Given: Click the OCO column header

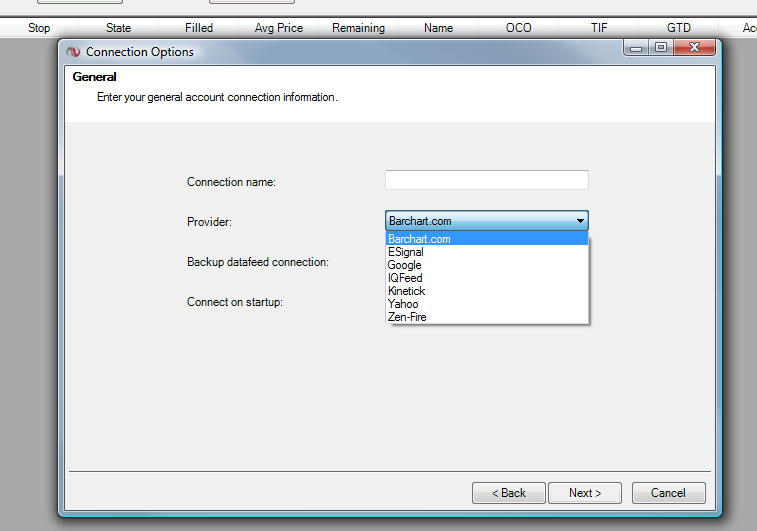Looking at the screenshot, I should [x=519, y=28].
